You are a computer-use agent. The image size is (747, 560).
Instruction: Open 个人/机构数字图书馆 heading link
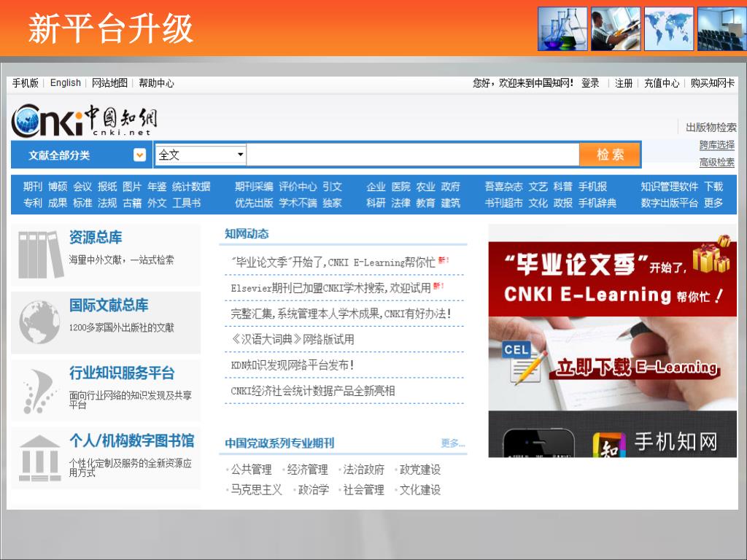click(132, 440)
